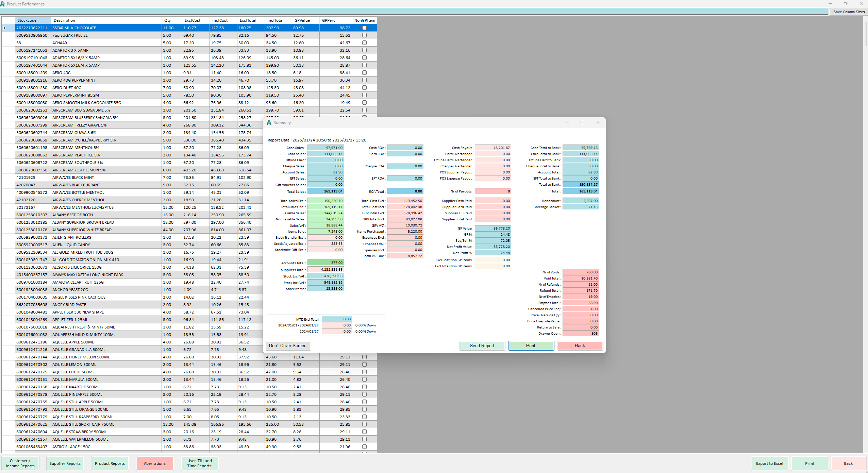Tick NonGPItem checkbox for 7up SUGAR FREE 2L
This screenshot has height=473, width=868.
pyautogui.click(x=364, y=35)
